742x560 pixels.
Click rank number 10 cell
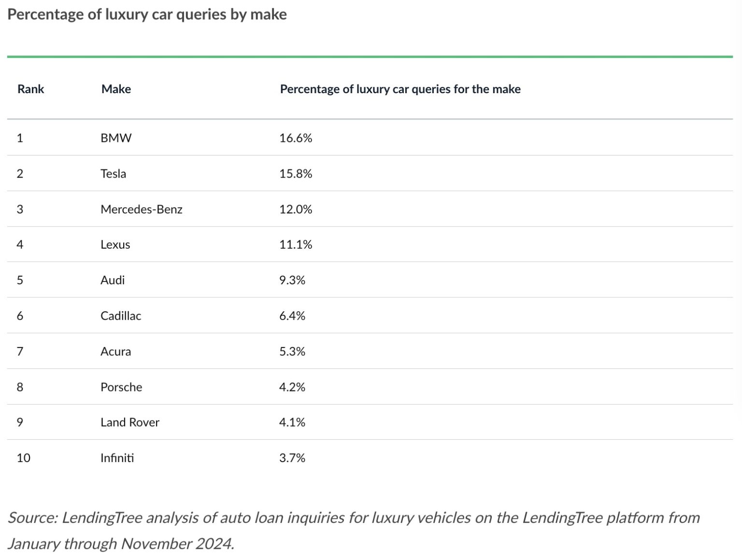[x=23, y=458]
